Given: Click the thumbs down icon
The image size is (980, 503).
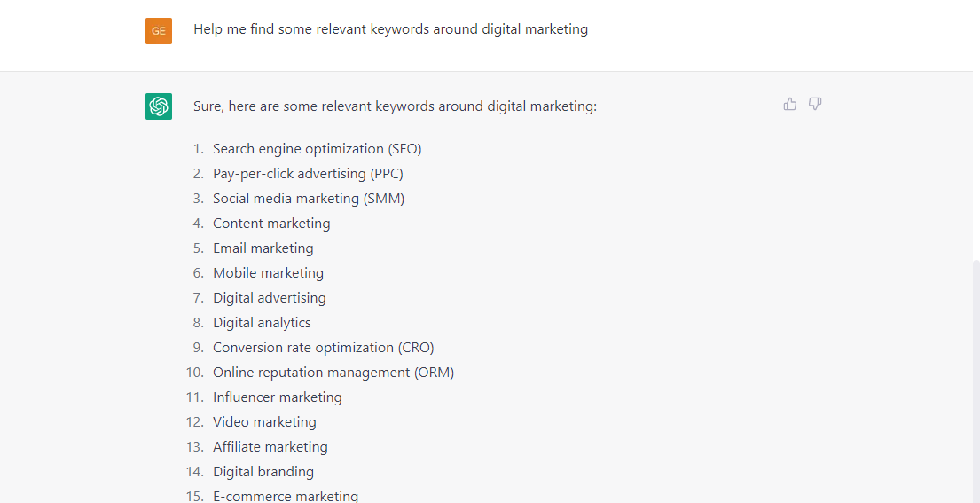Looking at the screenshot, I should click(x=815, y=105).
